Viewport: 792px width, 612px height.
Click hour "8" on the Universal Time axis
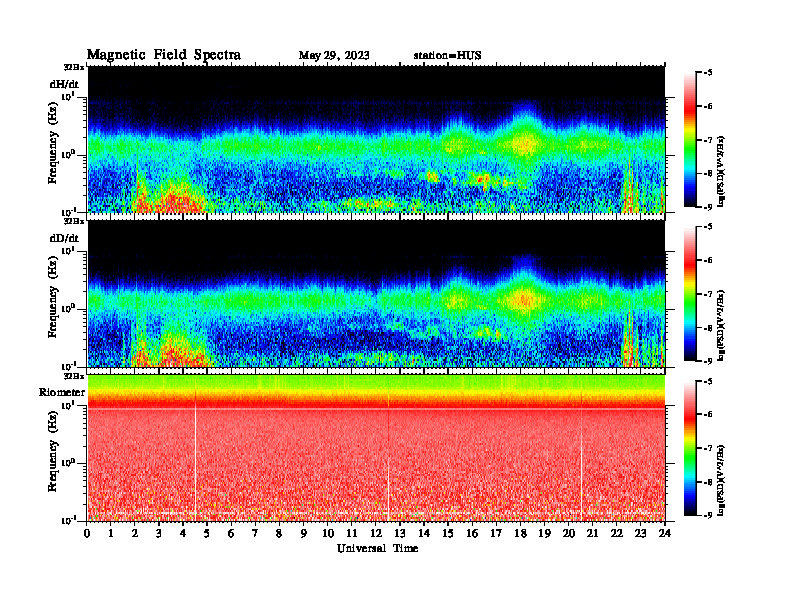(279, 534)
